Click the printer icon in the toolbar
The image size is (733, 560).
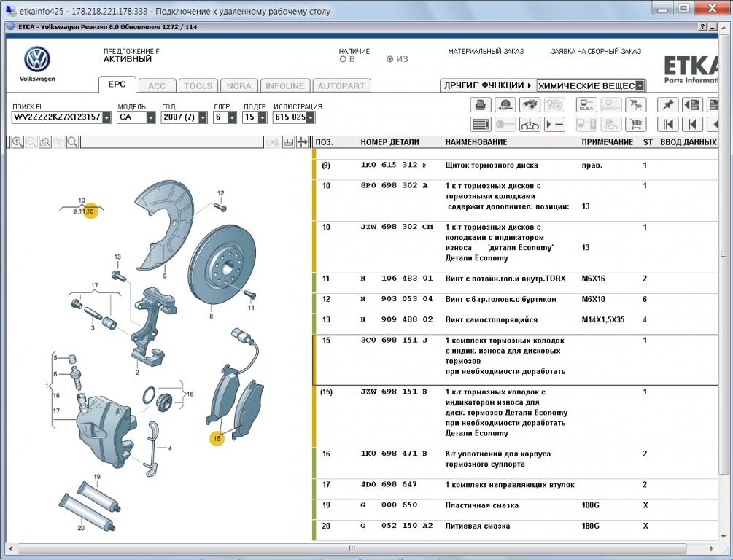pos(480,105)
